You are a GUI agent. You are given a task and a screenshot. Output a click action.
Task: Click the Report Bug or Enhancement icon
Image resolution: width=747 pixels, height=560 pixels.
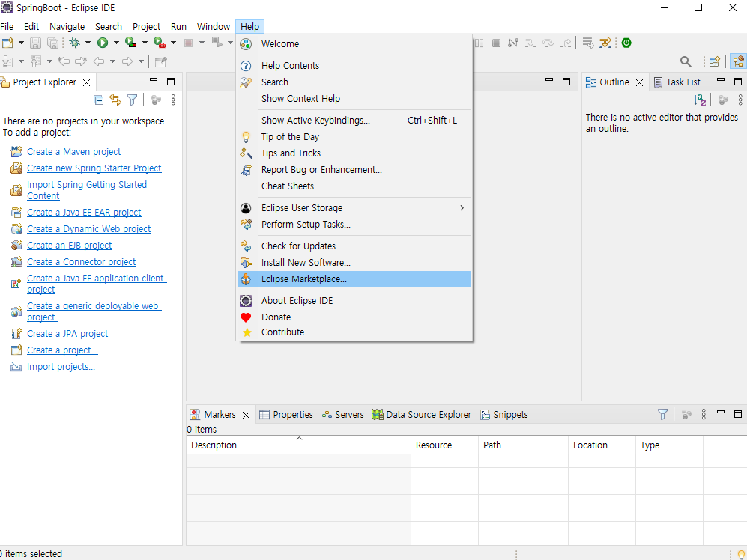[x=246, y=170]
